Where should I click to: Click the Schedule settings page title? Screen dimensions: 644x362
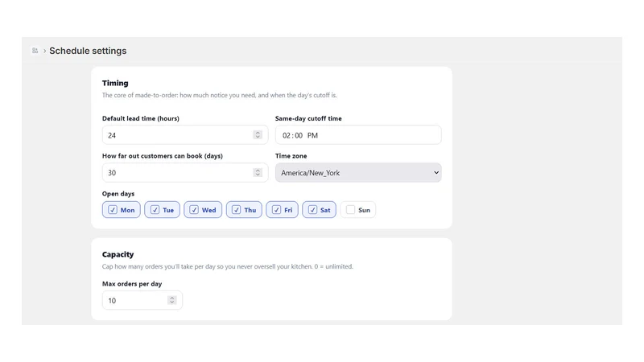point(88,51)
